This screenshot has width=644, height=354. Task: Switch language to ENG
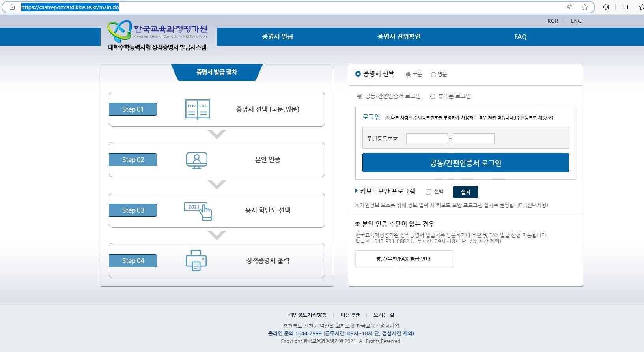576,21
